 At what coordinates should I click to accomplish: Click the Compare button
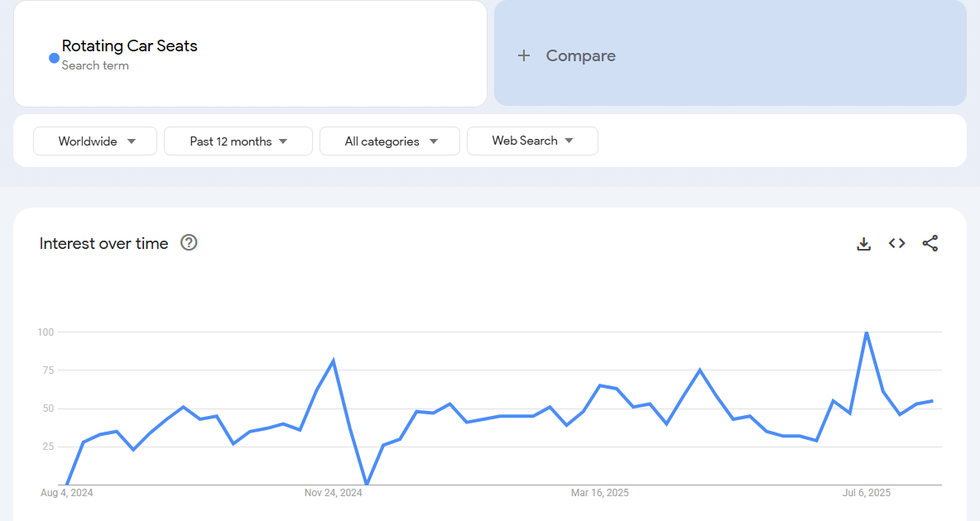pos(579,56)
